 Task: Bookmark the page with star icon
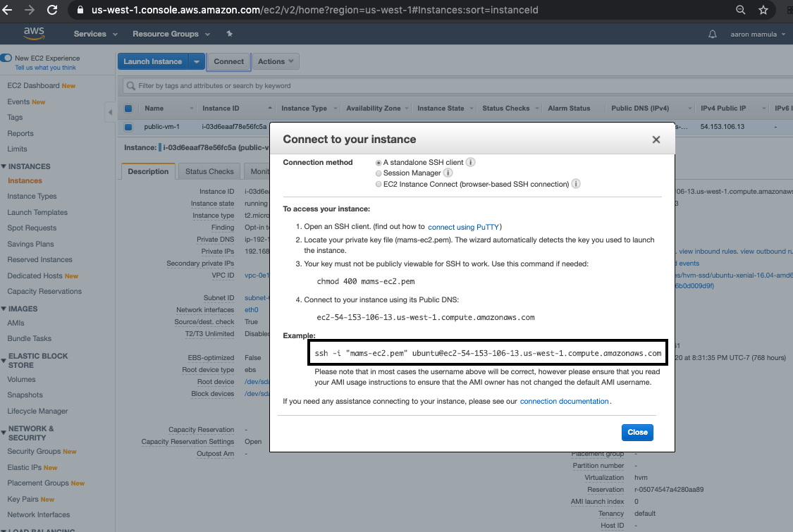[763, 10]
